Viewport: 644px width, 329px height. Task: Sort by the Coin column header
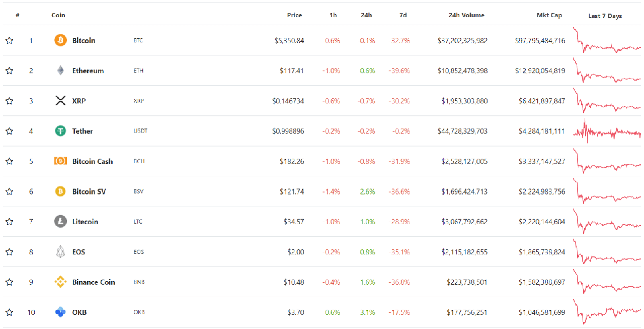(x=58, y=15)
